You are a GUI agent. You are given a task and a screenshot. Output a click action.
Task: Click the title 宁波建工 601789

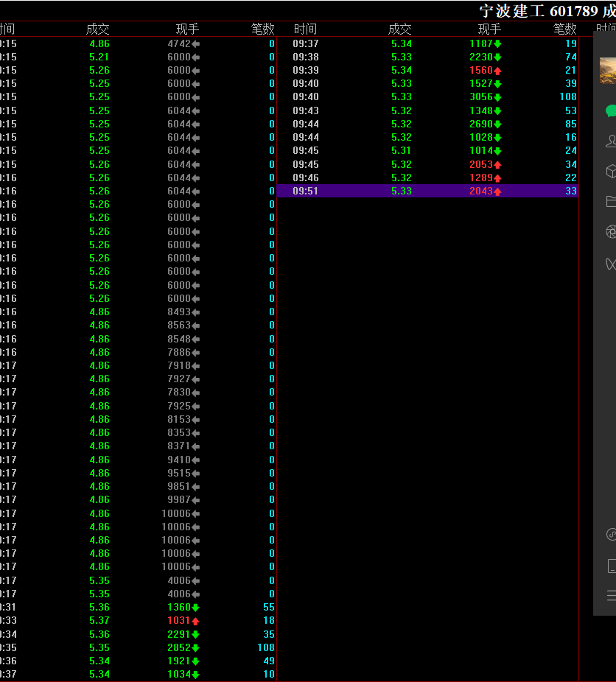click(539, 11)
